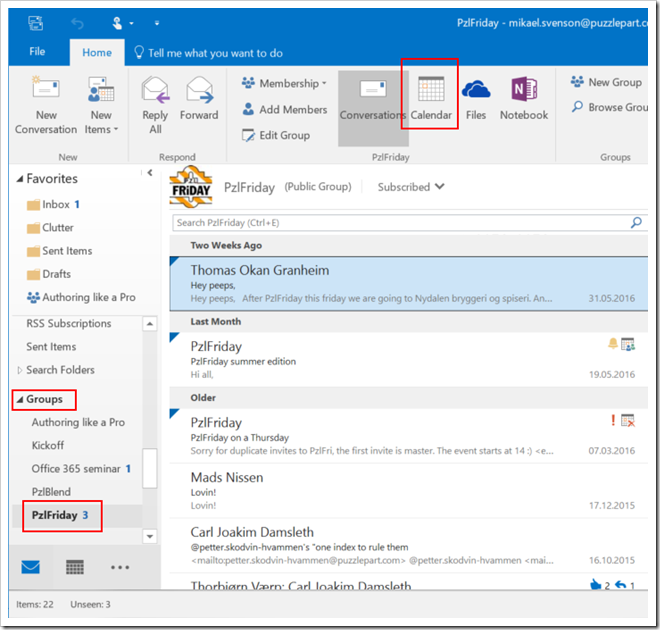Switch to Mail view icon
Viewport: 660px width, 630px height.
(30, 567)
